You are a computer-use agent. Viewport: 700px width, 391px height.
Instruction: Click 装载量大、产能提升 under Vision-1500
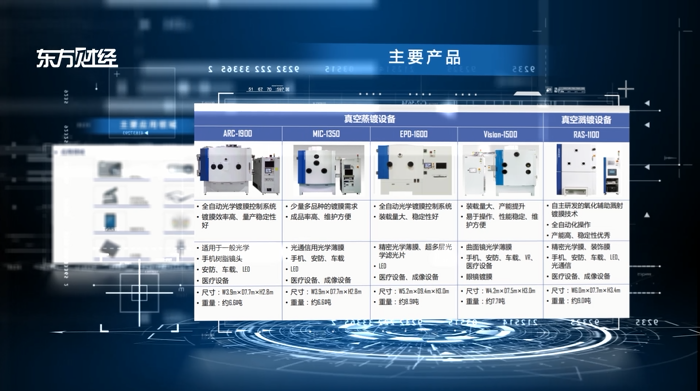click(496, 206)
